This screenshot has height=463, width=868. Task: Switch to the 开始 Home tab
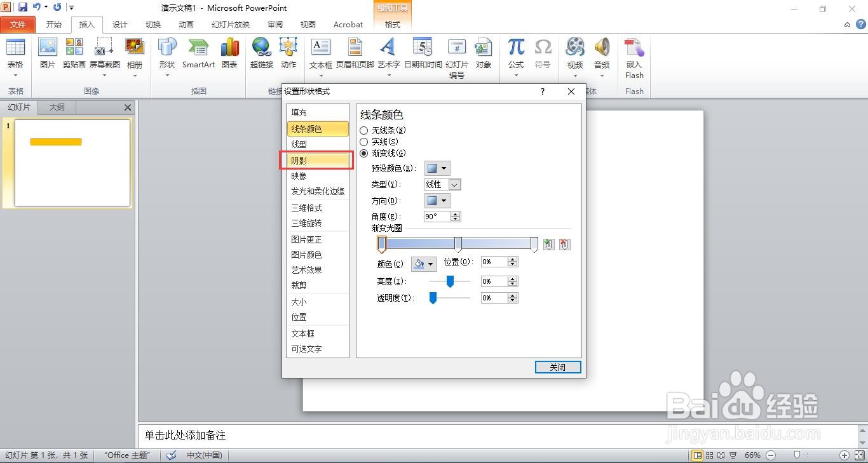pos(54,24)
